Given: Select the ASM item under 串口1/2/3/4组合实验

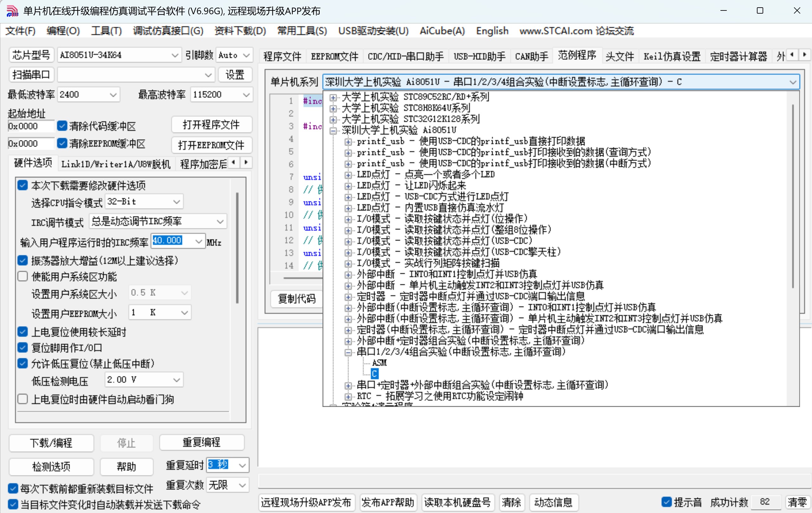Looking at the screenshot, I should coord(379,363).
